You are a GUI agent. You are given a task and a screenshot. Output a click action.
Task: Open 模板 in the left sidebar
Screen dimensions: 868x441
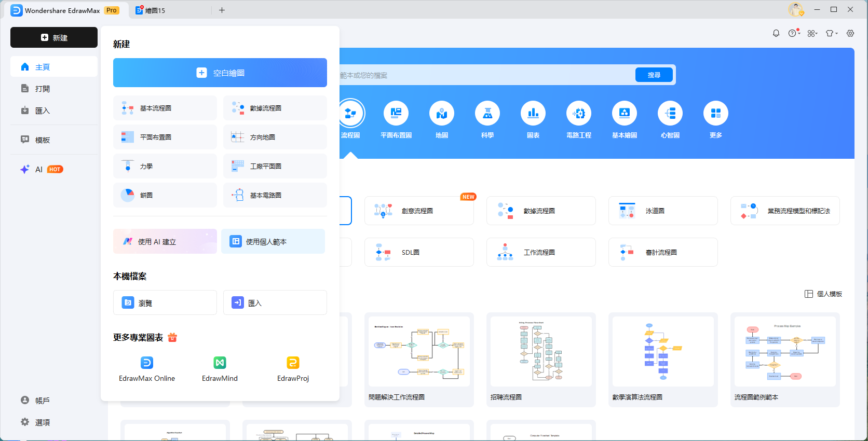tap(54, 140)
